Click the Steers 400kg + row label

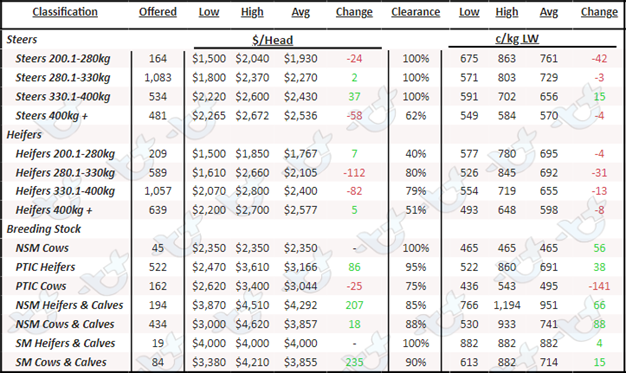click(52, 116)
